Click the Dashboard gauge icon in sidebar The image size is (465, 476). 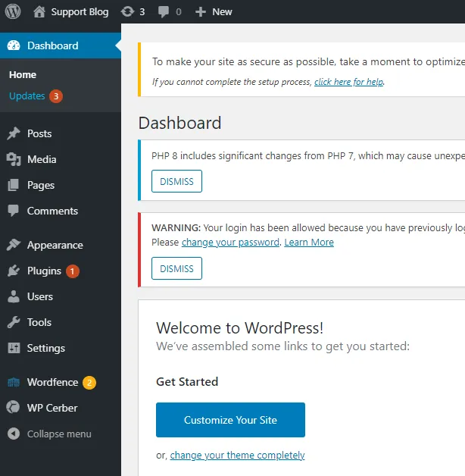click(14, 45)
